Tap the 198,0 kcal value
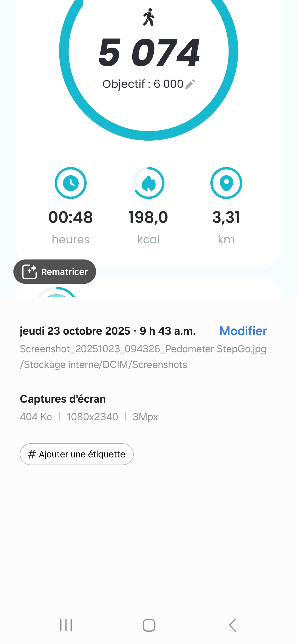297x644 pixels. (x=148, y=217)
